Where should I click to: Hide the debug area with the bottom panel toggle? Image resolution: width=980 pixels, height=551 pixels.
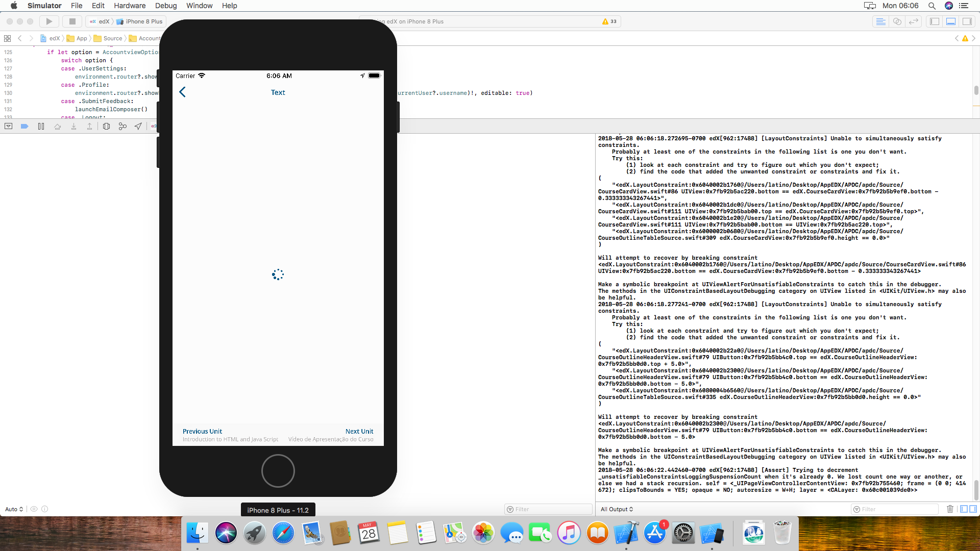pos(951,21)
